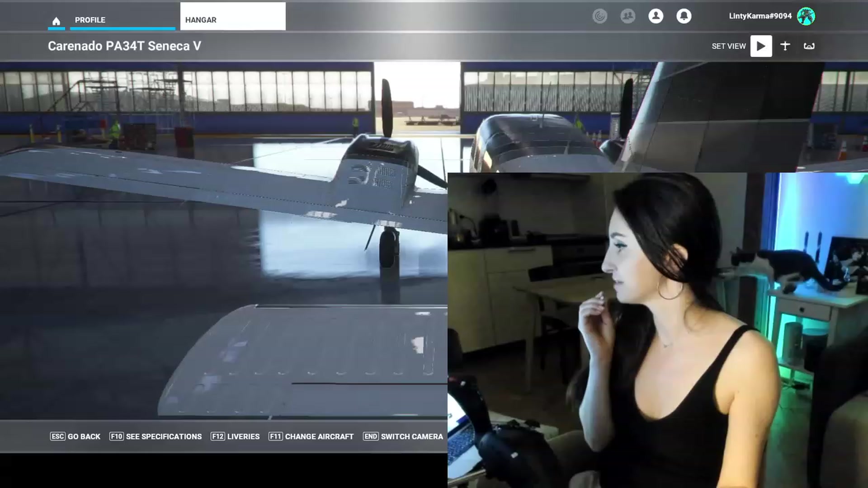Open the marketplace spiral icon
The image size is (868, 488).
point(600,16)
